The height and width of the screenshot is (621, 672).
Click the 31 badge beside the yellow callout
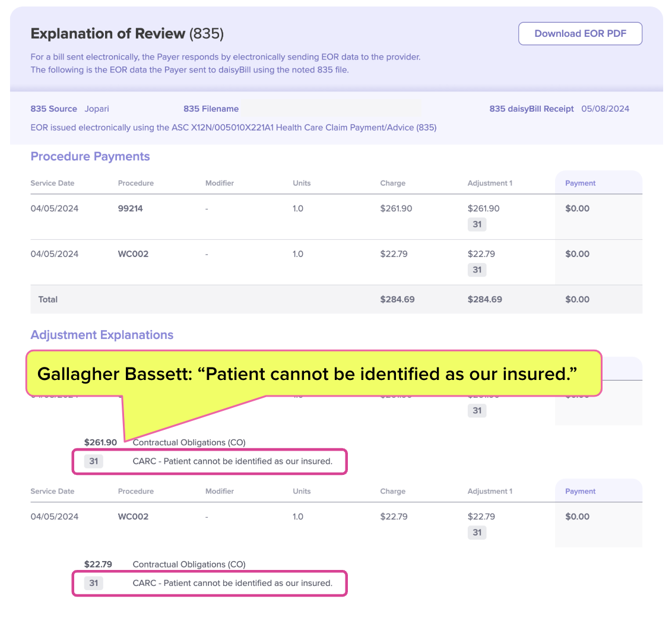(x=477, y=411)
